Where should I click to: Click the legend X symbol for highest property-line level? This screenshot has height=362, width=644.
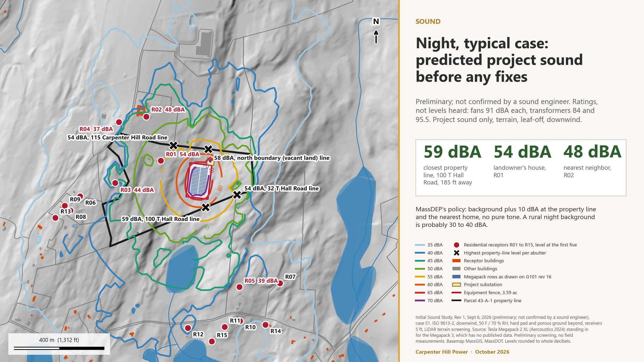tap(456, 253)
